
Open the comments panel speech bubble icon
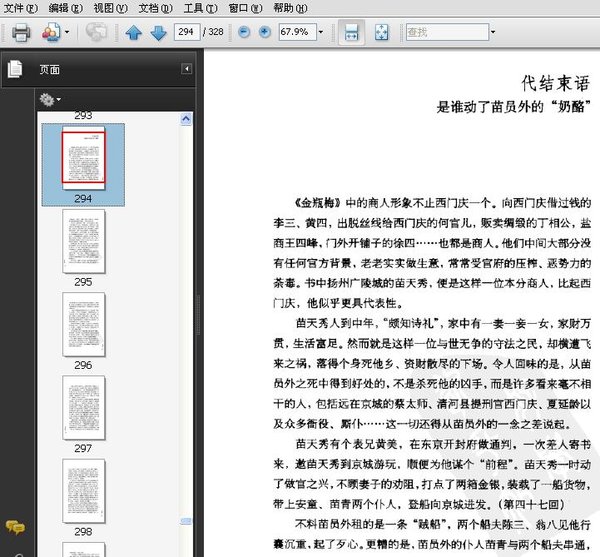click(x=15, y=527)
